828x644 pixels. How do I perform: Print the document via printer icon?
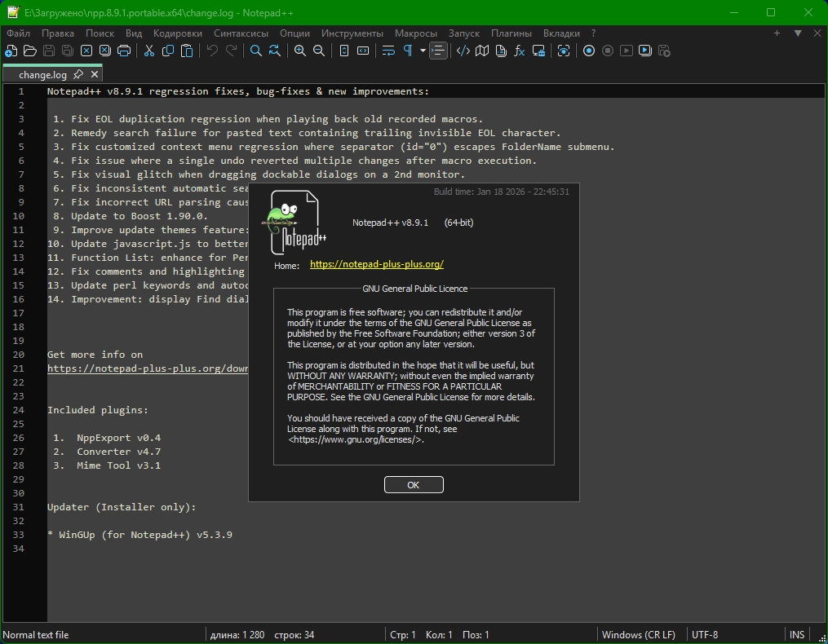[124, 51]
